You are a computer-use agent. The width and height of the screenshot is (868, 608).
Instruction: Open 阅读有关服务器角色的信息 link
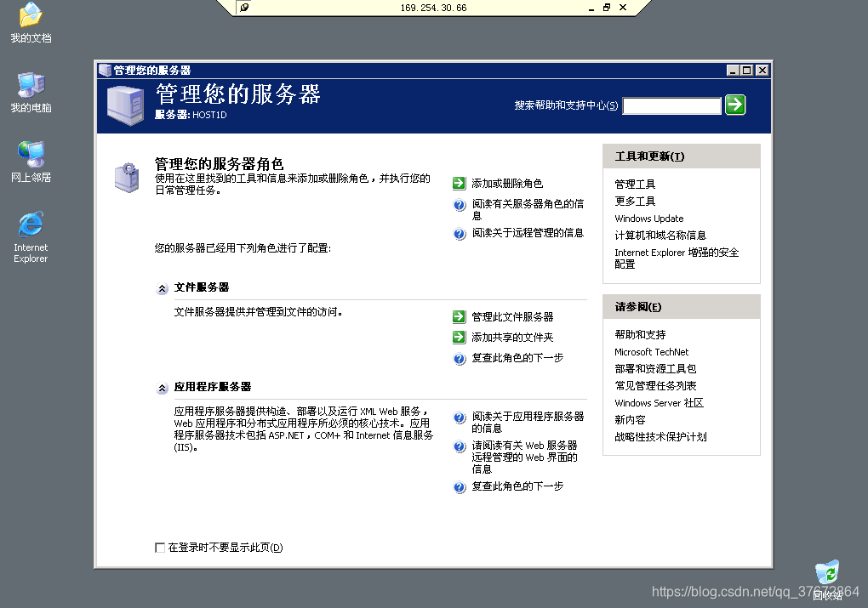click(x=528, y=210)
